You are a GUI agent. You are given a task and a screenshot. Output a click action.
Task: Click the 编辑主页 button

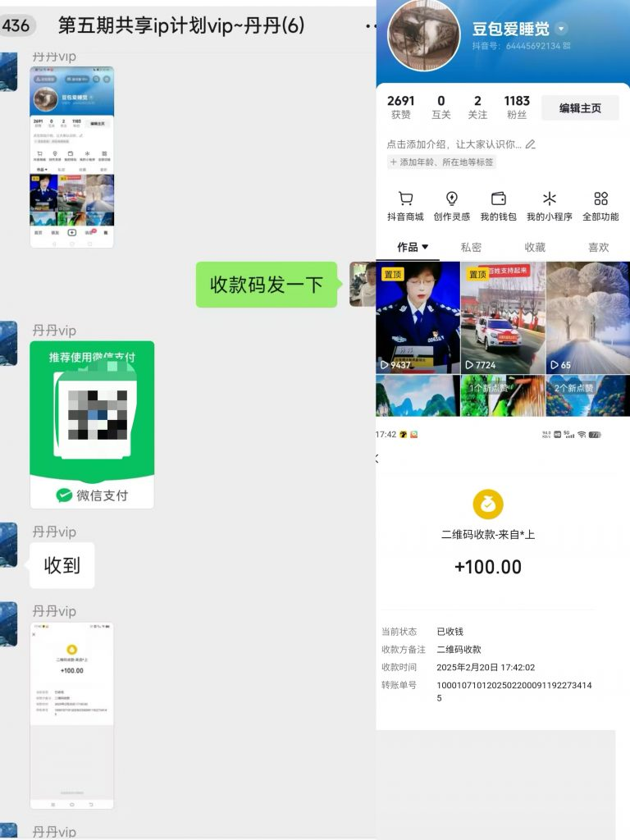[580, 108]
